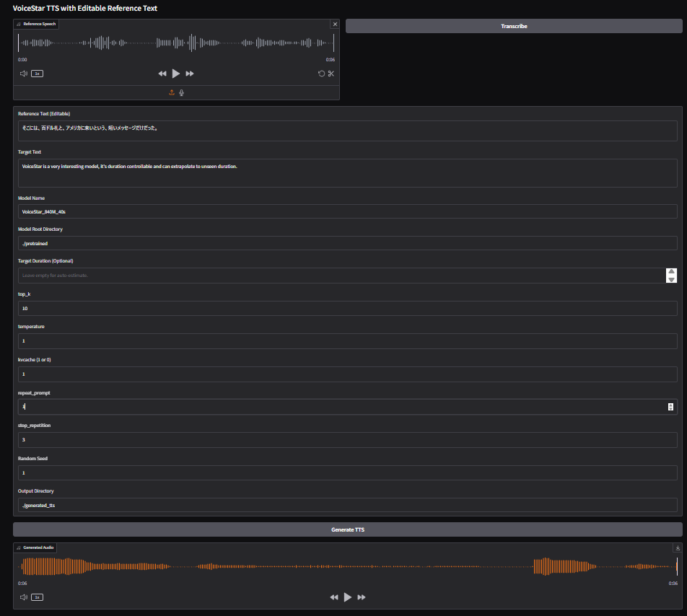Screen dimensions: 687x616
Task: Open the trim scissors tool on Reference Speech
Action: [x=331, y=74]
